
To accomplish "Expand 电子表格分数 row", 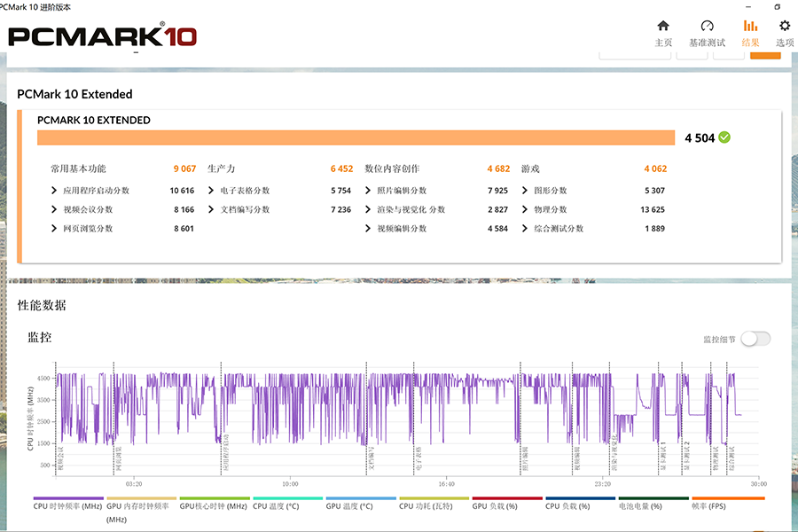I will (x=211, y=191).
